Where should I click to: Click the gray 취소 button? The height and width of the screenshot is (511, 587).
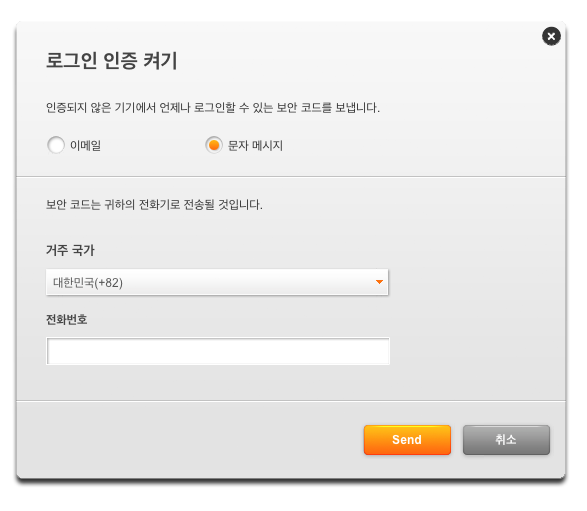coord(506,440)
